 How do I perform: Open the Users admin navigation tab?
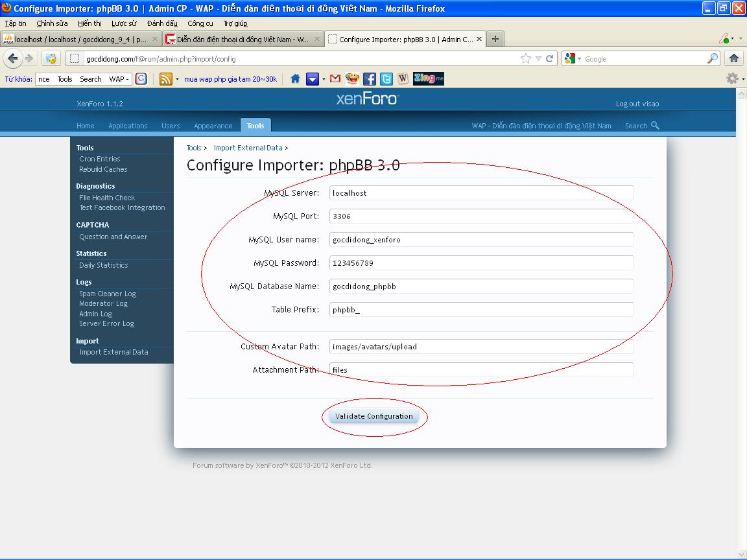(x=171, y=126)
